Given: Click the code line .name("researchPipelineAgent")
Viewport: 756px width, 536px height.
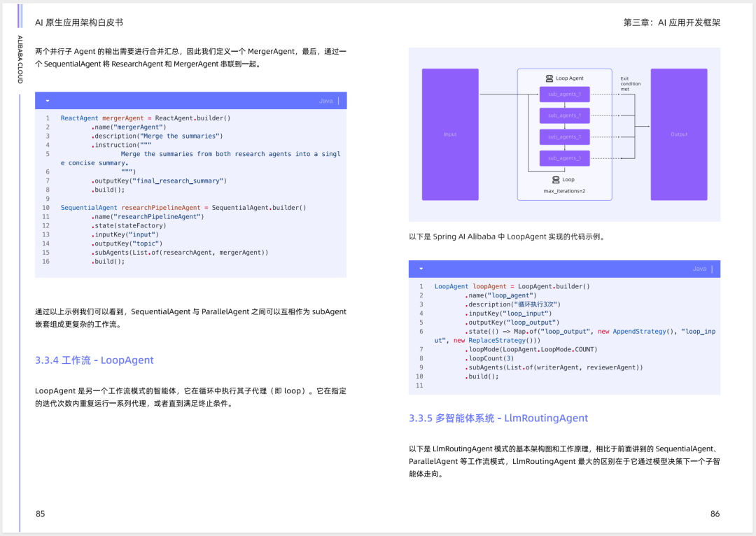Looking at the screenshot, I should [148, 217].
